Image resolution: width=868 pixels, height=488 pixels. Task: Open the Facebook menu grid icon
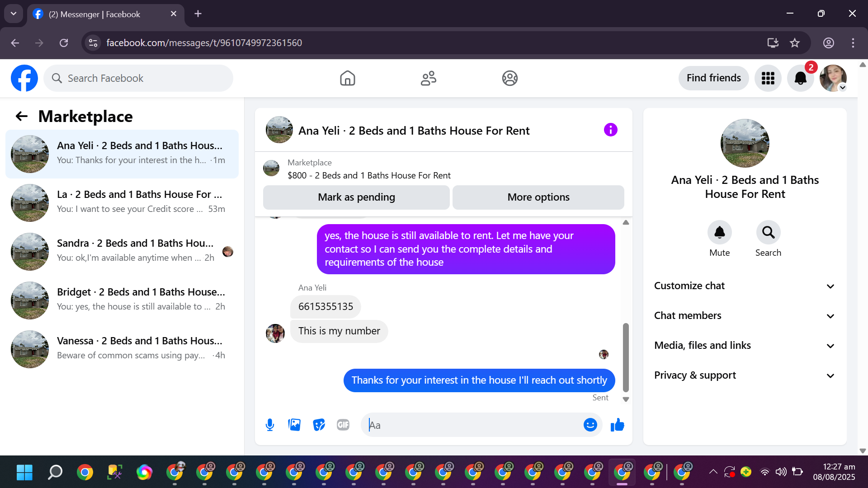768,78
